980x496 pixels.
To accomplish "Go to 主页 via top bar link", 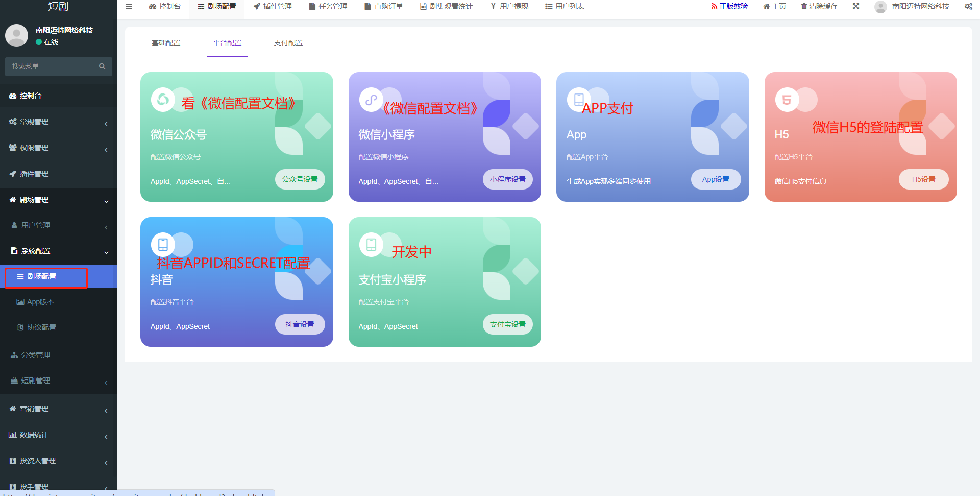I will 775,6.
